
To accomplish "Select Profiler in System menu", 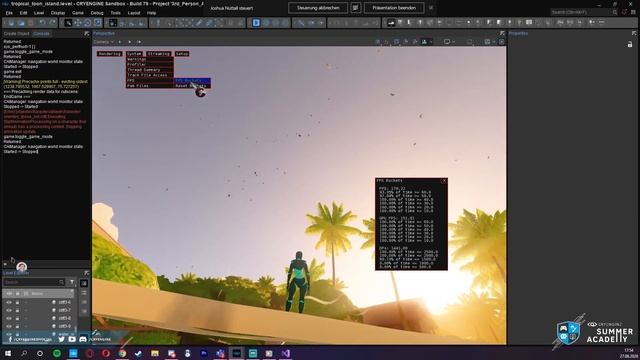I will point(149,65).
